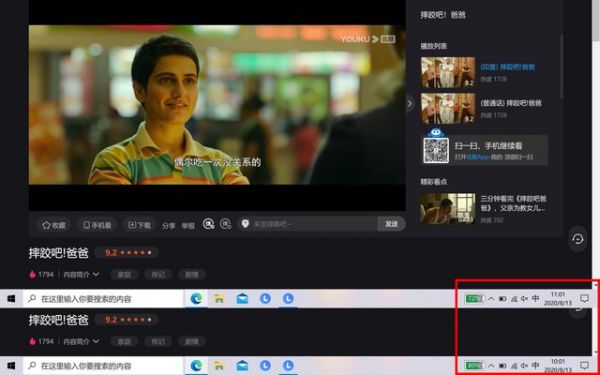The width and height of the screenshot is (600, 375).
Task: Click the playlist panel's vertical scrollbar
Action: pyautogui.click(x=561, y=67)
